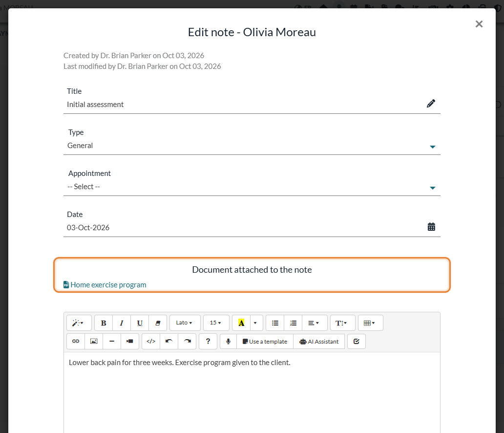
Task: Open the Lato font family dropdown
Action: pyautogui.click(x=185, y=323)
